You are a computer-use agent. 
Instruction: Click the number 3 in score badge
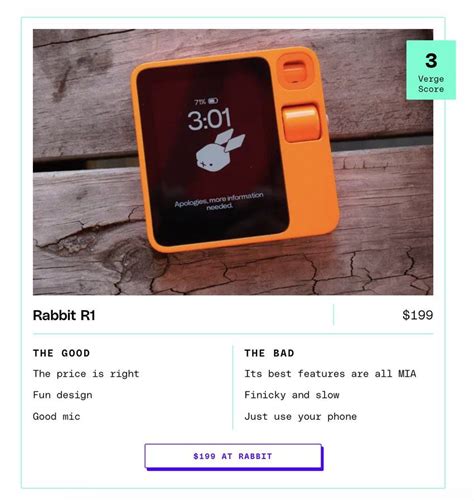click(x=431, y=61)
